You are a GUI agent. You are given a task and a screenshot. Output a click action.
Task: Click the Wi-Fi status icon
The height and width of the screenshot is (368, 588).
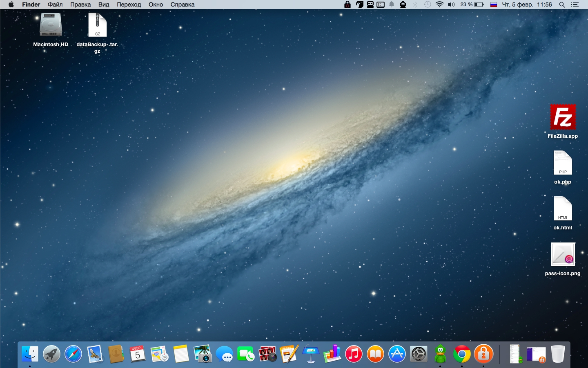(x=439, y=4)
